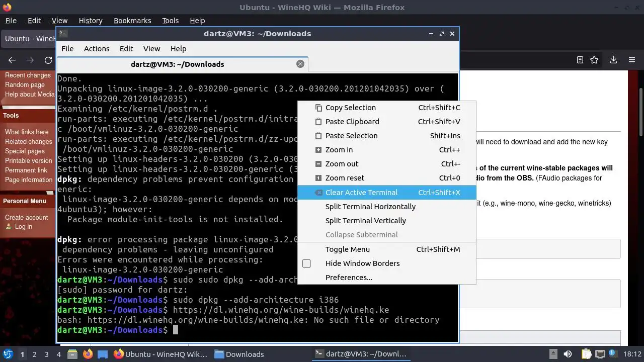Open Firefox File menu

pyautogui.click(x=11, y=21)
